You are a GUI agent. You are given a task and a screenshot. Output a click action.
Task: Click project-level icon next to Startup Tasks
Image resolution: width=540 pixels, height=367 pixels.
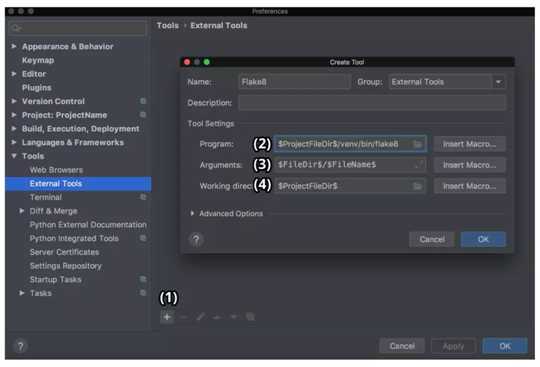pyautogui.click(x=143, y=279)
